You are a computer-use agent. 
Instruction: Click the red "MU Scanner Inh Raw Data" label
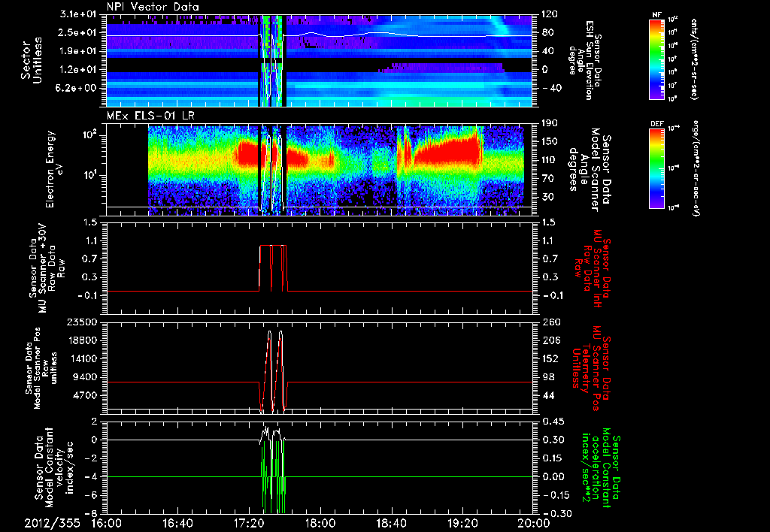click(593, 269)
